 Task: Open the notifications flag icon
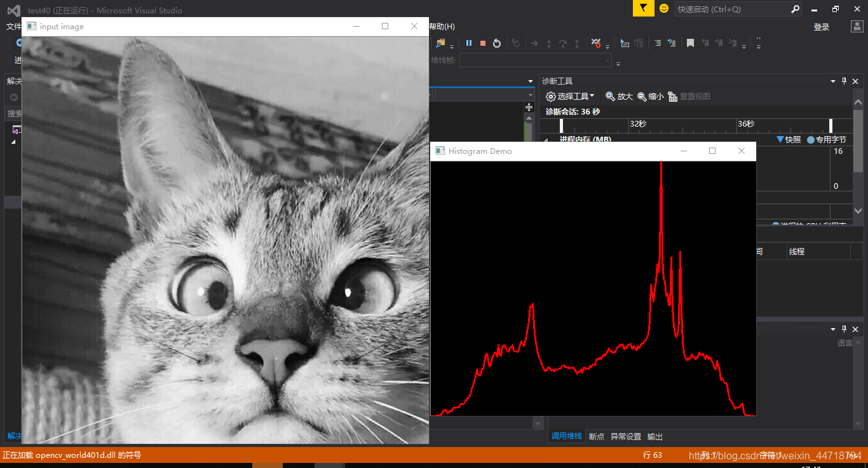click(643, 8)
